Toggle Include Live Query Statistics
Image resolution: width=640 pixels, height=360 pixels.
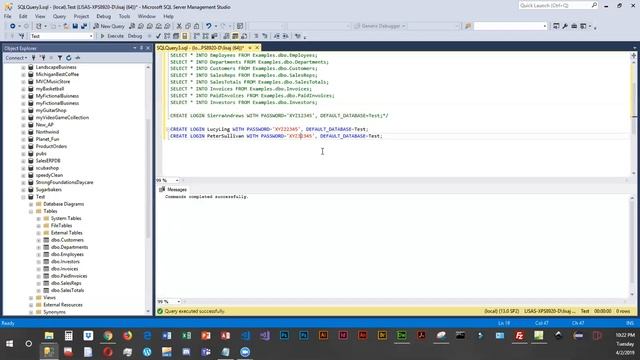[205, 36]
